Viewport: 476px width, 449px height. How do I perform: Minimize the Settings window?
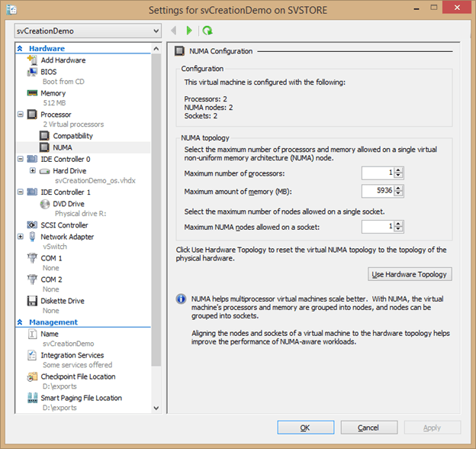click(x=416, y=9)
